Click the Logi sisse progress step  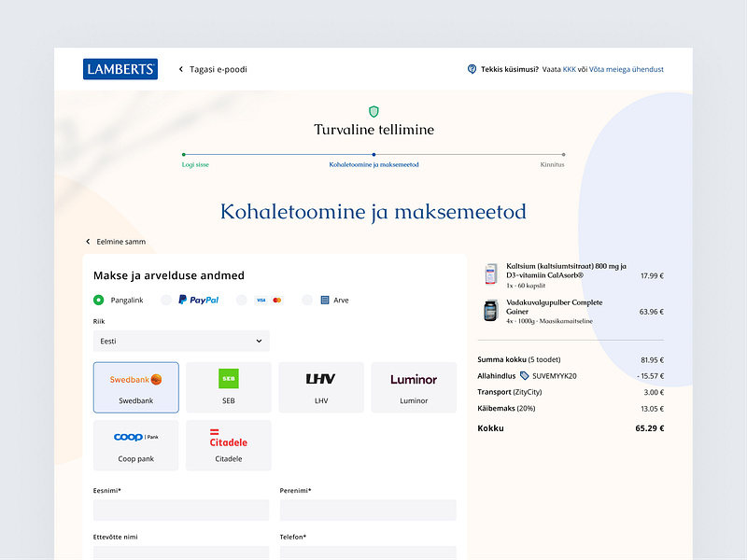(x=195, y=165)
